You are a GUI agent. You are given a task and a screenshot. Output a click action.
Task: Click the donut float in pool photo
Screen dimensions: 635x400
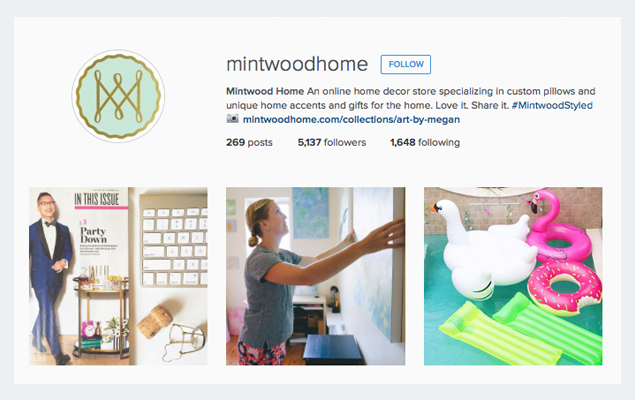(564, 287)
